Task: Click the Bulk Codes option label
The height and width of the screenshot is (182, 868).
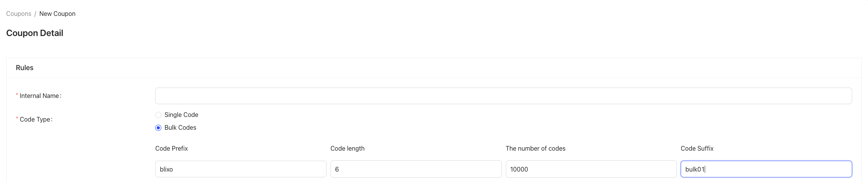Action: pyautogui.click(x=180, y=128)
